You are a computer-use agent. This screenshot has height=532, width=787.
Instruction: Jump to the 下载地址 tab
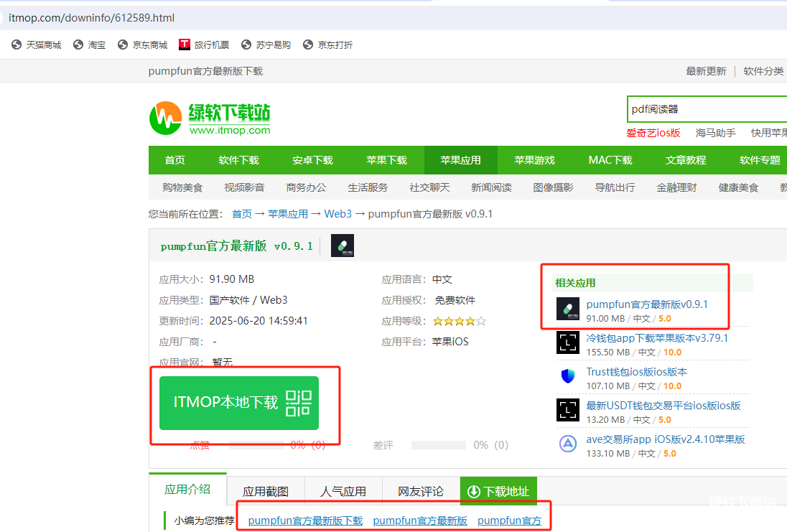tap(498, 491)
